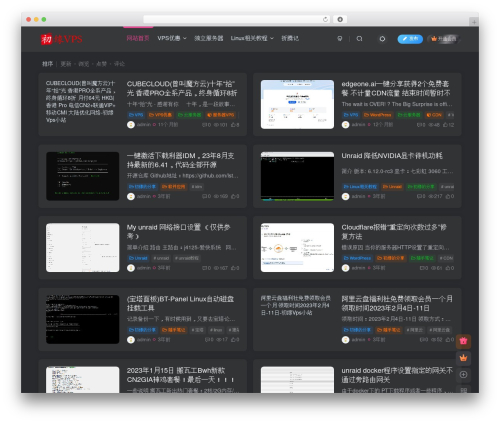Open 一键激活下载利器IDM post title

tap(180, 160)
